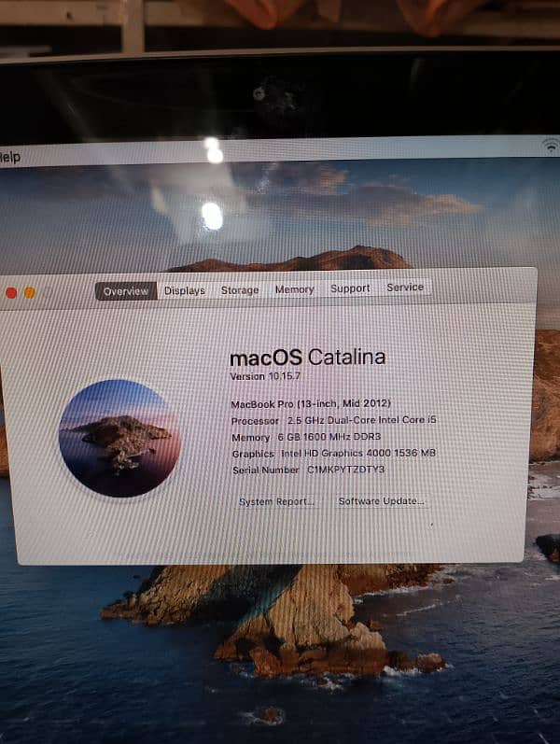Open the Storage tab
This screenshot has width=560, height=744.
(240, 290)
